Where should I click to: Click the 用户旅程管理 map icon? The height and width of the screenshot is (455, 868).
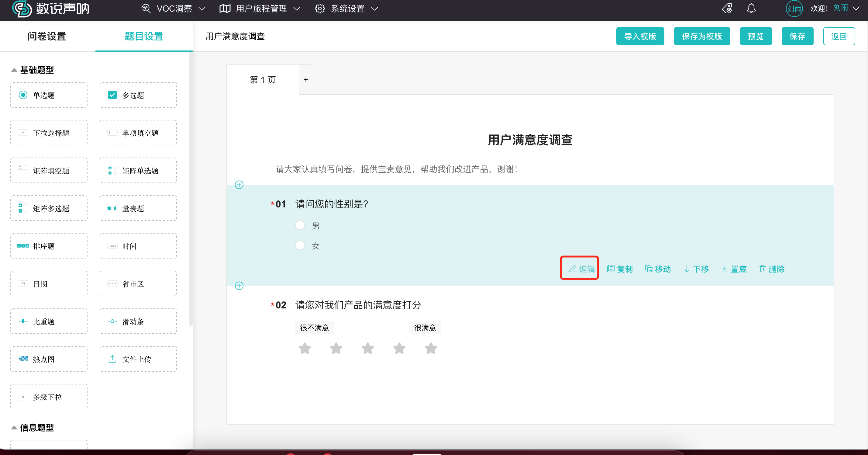coord(225,9)
